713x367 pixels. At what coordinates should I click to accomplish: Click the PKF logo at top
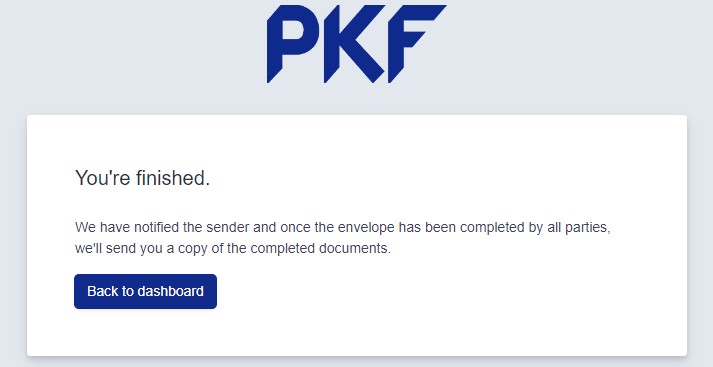[x=356, y=44]
